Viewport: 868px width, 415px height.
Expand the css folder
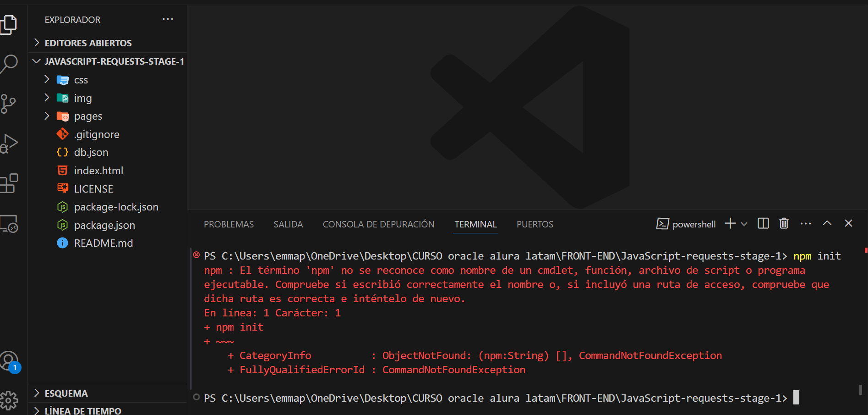(x=107, y=80)
